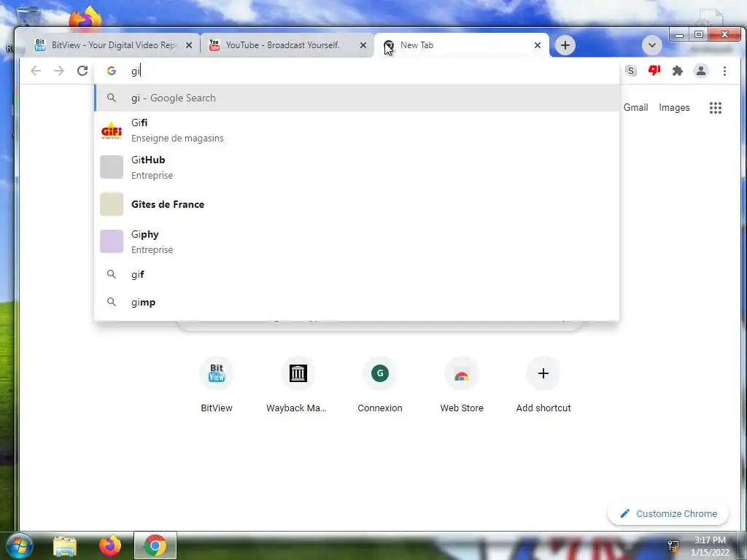This screenshot has height=560, width=747.
Task: Open the Images link
Action: [674, 108]
